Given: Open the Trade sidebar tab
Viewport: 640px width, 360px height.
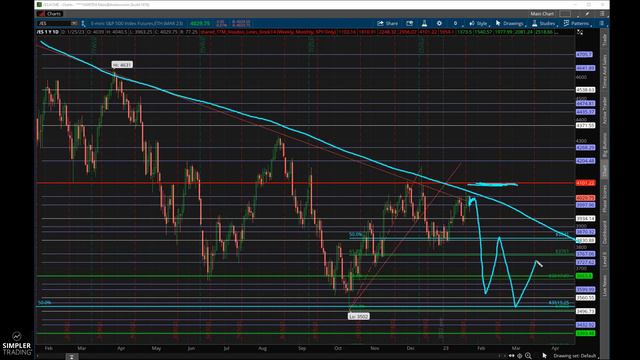Looking at the screenshot, I should [x=604, y=40].
